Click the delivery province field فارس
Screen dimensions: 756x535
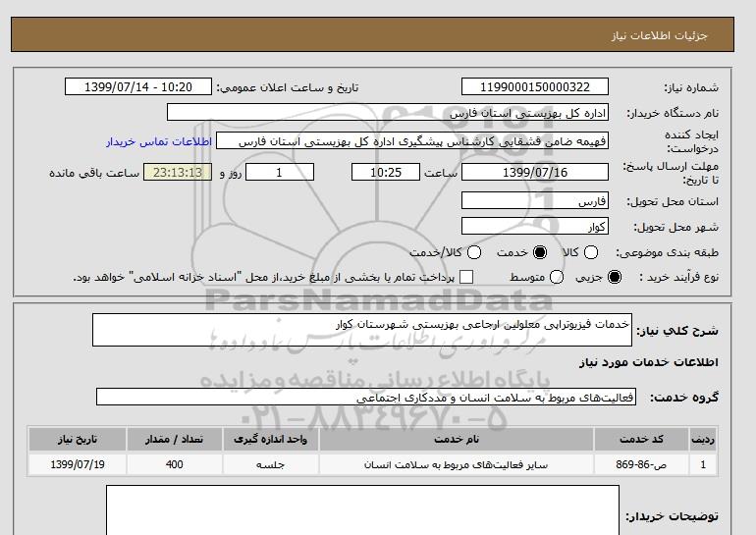click(x=535, y=200)
